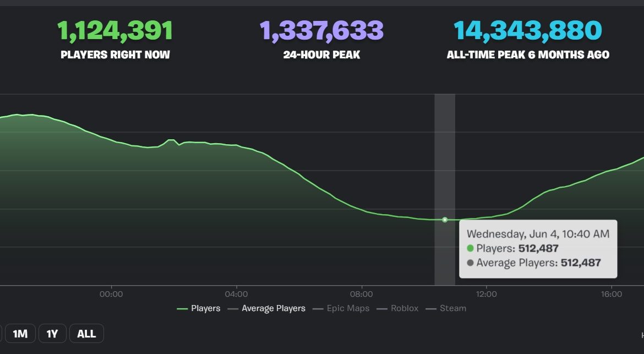Click the 08:00 label on time axis

pyautogui.click(x=362, y=294)
